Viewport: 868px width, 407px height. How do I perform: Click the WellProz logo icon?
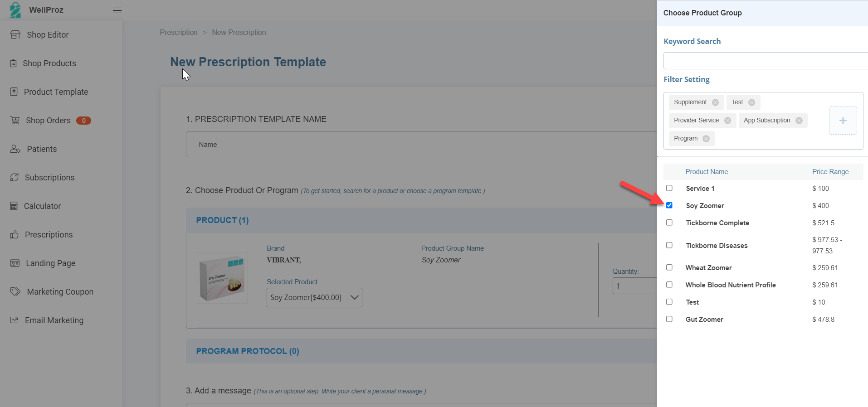[15, 10]
